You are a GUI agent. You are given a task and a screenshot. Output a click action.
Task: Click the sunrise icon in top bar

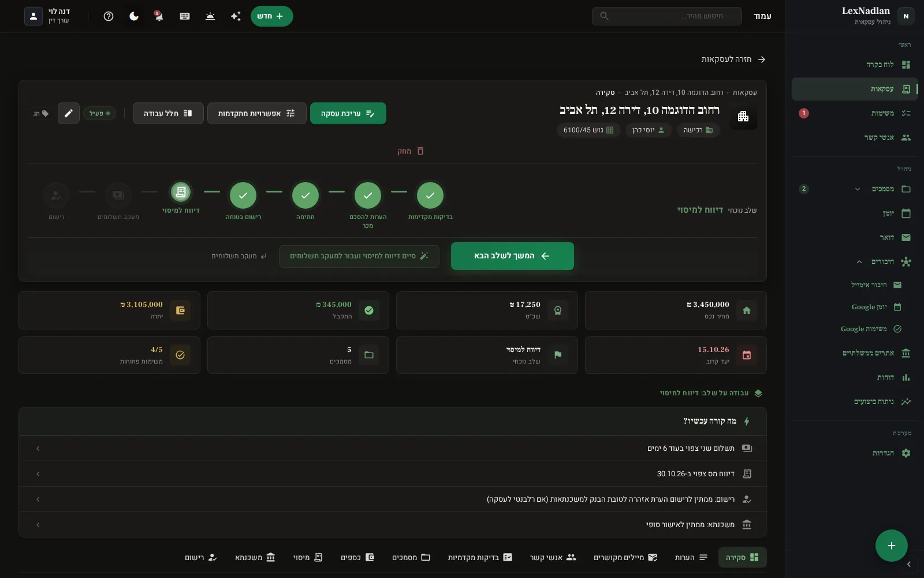tap(210, 16)
